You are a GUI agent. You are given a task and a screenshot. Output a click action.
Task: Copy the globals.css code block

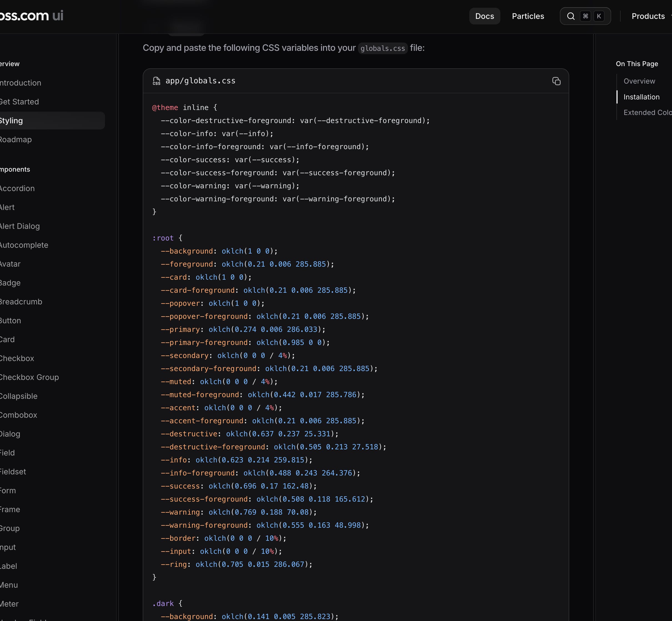point(556,81)
